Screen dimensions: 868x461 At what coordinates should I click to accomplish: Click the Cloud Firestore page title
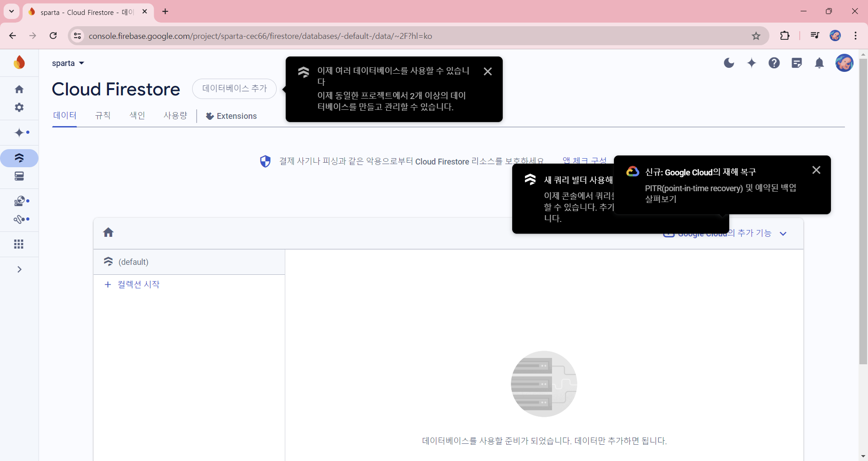click(116, 89)
